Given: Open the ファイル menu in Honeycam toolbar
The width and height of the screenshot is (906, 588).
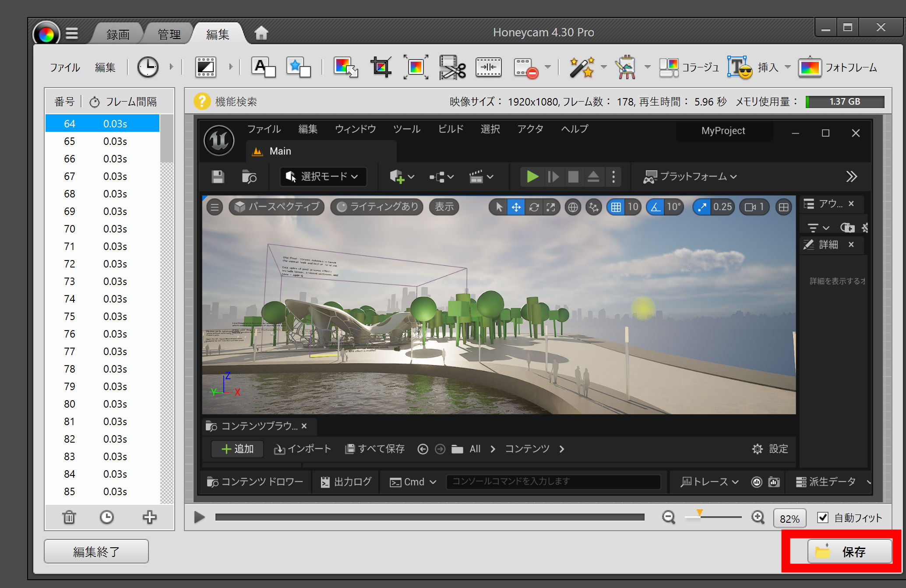Looking at the screenshot, I should 65,67.
